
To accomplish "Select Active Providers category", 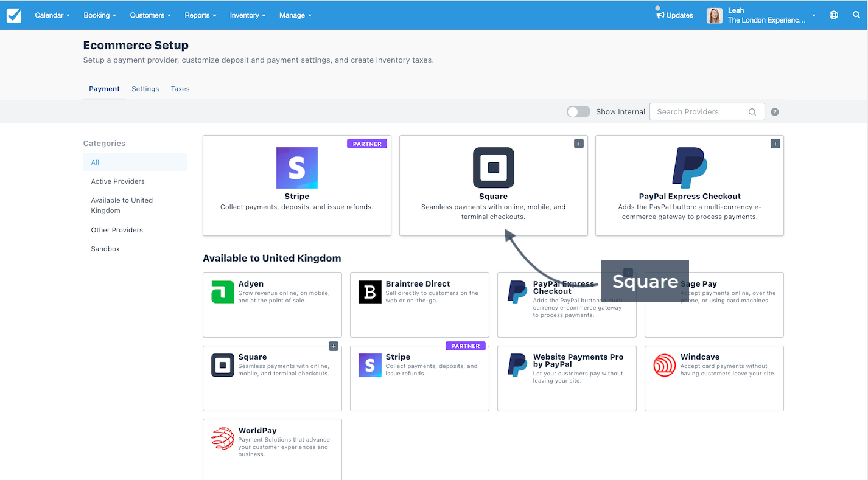I will pyautogui.click(x=118, y=181).
